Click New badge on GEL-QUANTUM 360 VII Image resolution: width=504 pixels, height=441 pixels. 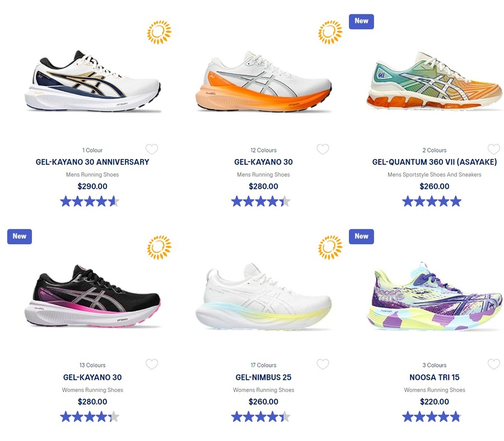(x=361, y=21)
